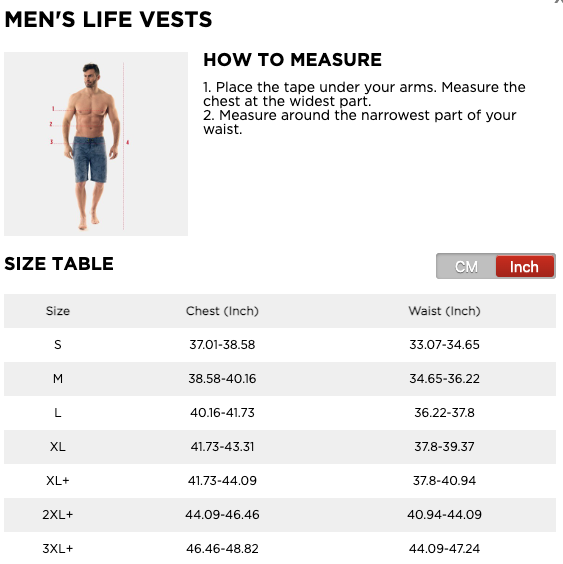Select the M size row label
The image size is (563, 564).
pos(58,379)
